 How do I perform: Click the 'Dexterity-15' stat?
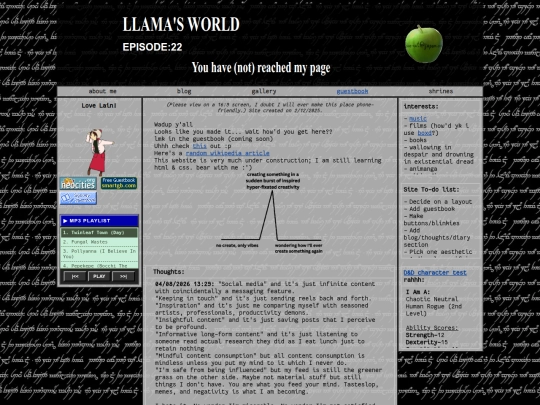click(x=426, y=342)
